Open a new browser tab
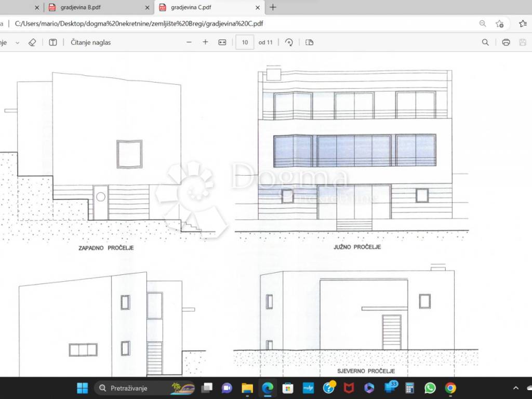This screenshot has height=399, width=532. [x=273, y=7]
